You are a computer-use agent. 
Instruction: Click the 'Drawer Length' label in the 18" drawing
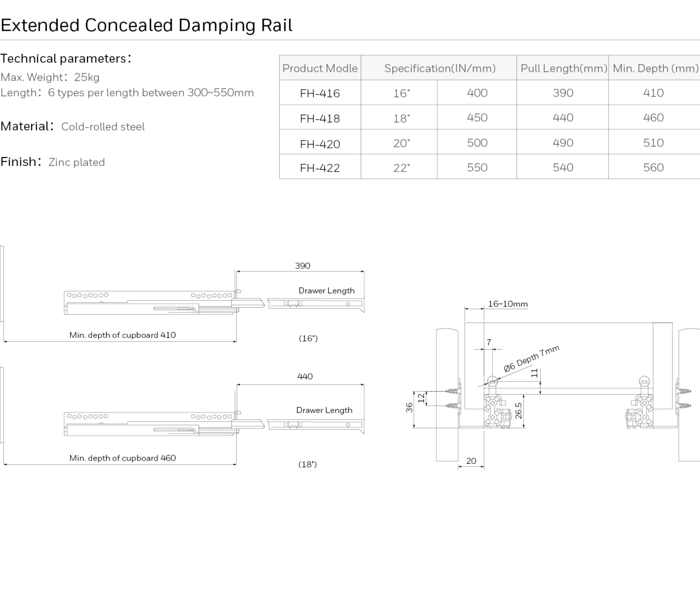324,410
